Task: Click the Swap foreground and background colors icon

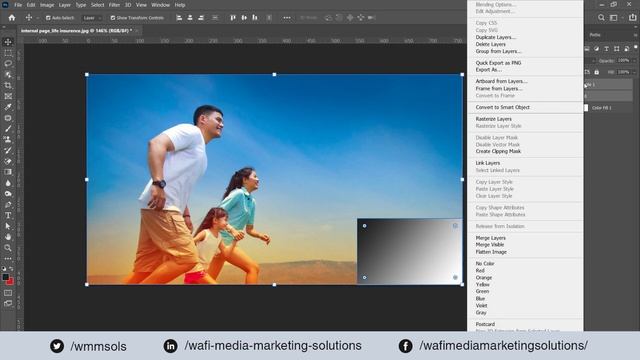Action: (x=11, y=269)
